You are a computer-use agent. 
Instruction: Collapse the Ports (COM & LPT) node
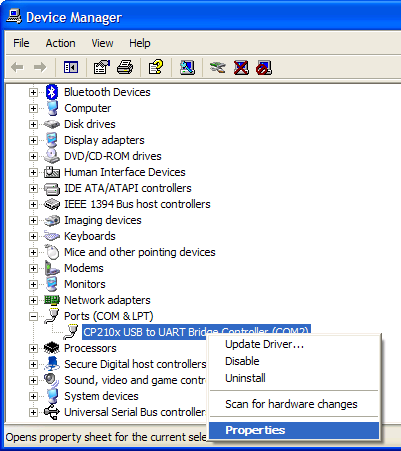tap(33, 316)
